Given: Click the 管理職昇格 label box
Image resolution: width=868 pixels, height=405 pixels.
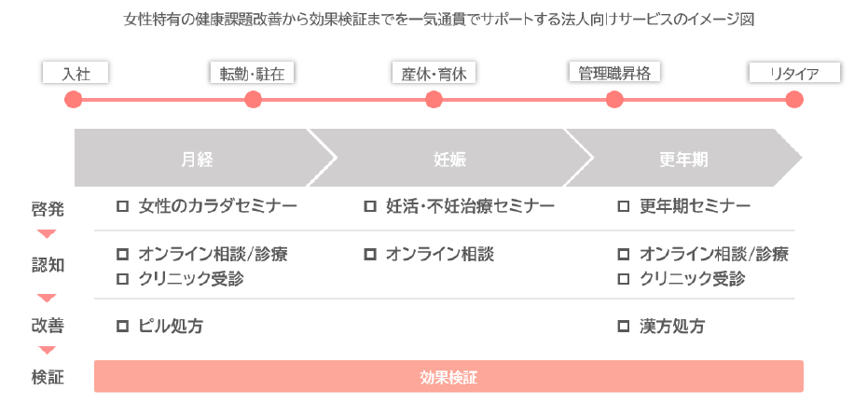Looking at the screenshot, I should (x=613, y=73).
